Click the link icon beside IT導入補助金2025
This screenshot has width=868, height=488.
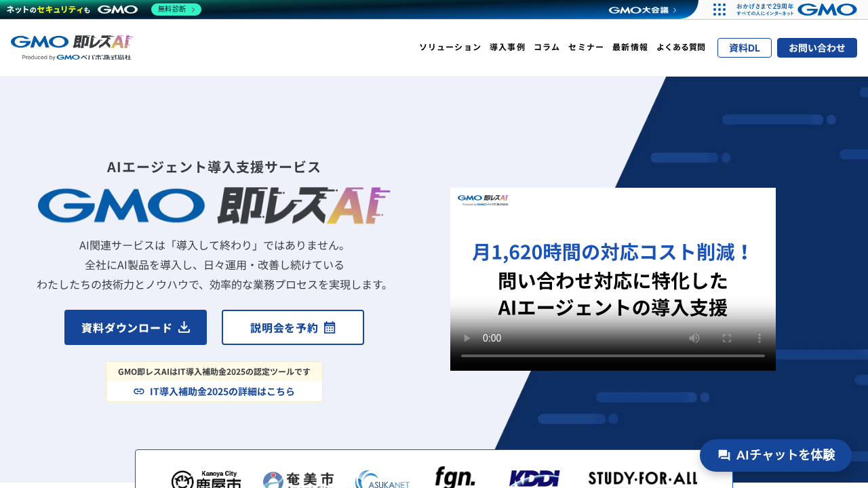(x=138, y=391)
